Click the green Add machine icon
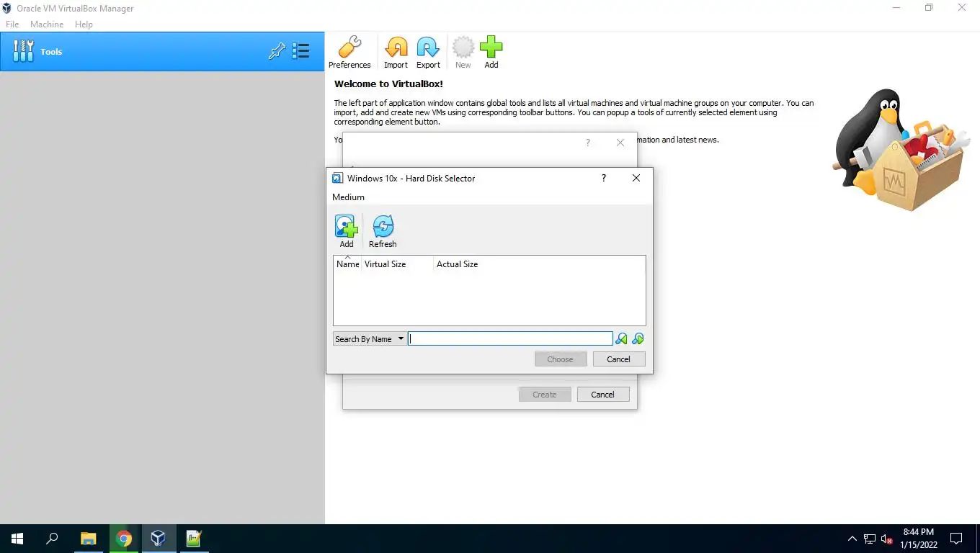The width and height of the screenshot is (980, 553). (491, 53)
